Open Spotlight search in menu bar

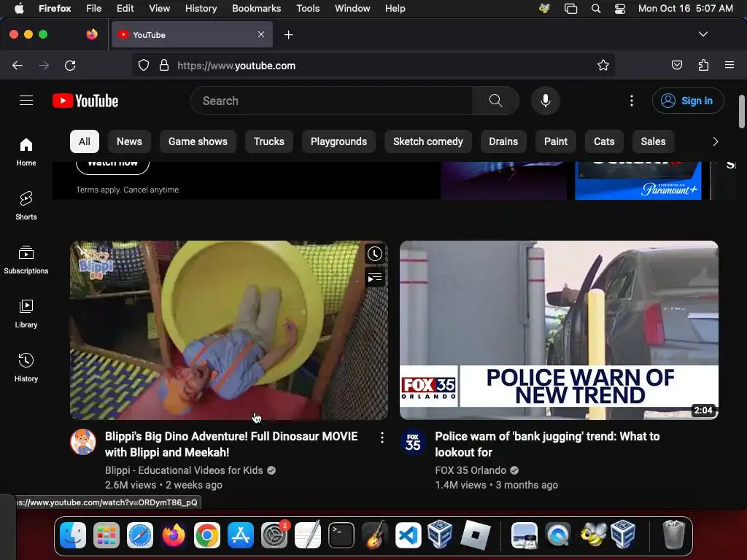(x=595, y=9)
